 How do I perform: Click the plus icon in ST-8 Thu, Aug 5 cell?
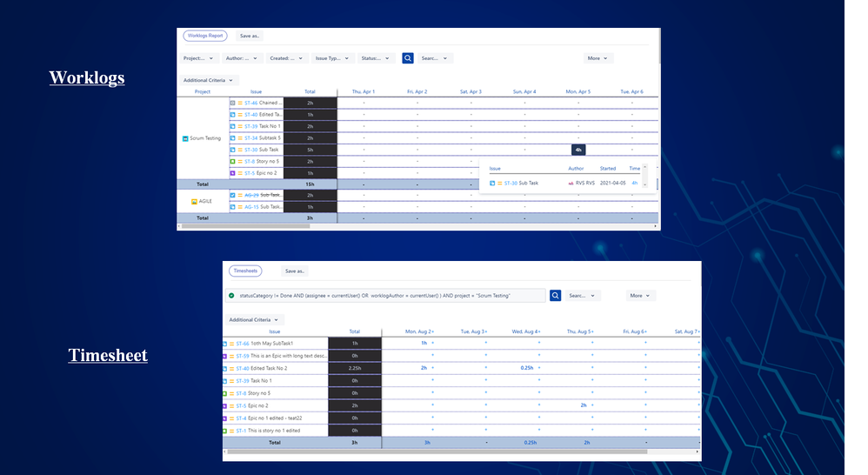point(592,392)
